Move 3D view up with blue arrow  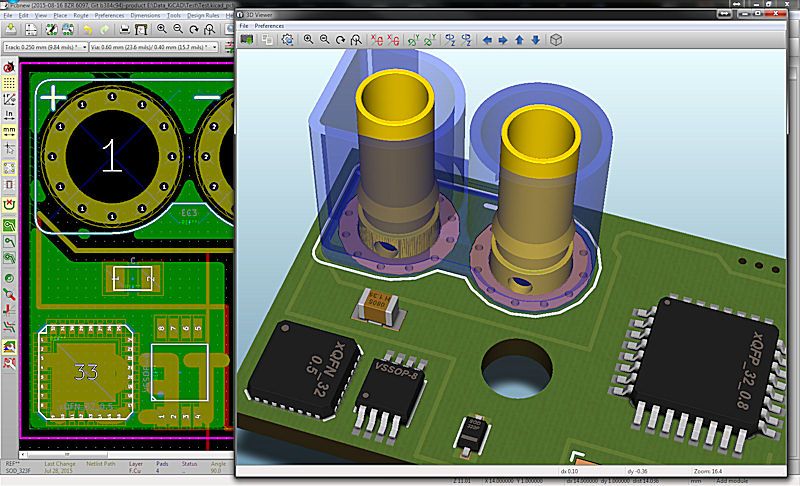pyautogui.click(x=519, y=40)
